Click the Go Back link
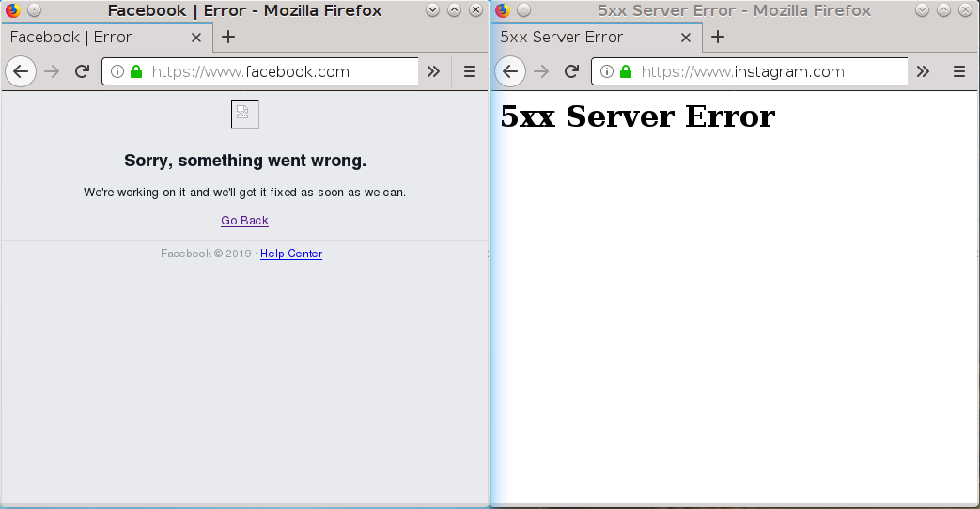The image size is (980, 509). click(245, 221)
